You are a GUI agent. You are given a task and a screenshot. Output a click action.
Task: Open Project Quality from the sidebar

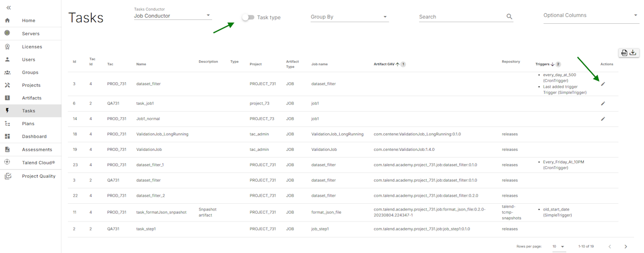tap(38, 176)
